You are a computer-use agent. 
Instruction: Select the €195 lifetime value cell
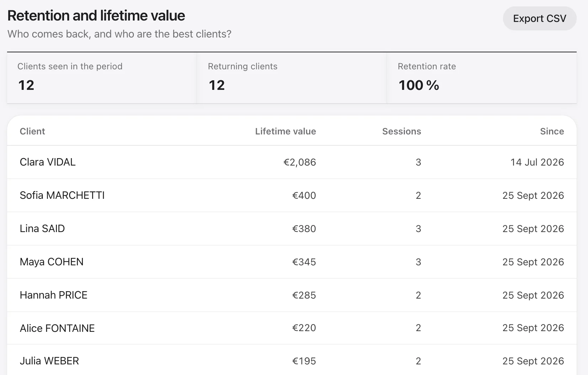(304, 361)
